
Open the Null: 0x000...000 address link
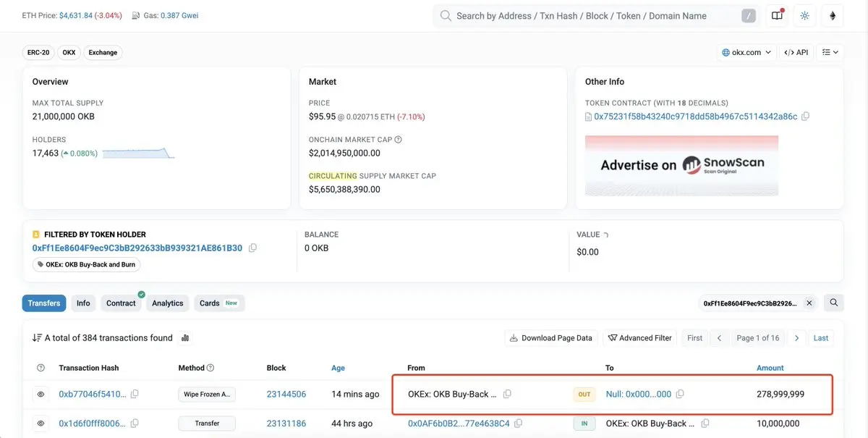(639, 395)
